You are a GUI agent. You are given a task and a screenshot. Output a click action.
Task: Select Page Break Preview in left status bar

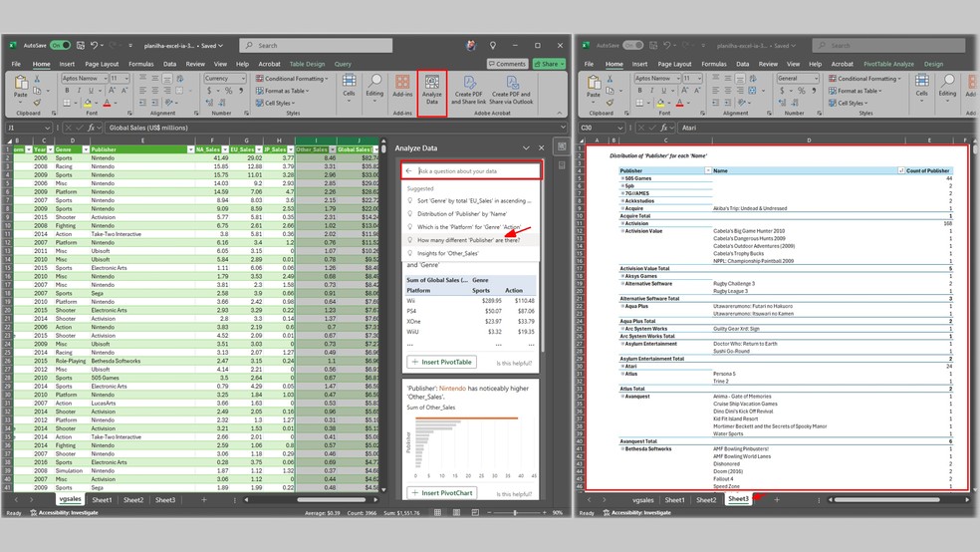click(475, 512)
